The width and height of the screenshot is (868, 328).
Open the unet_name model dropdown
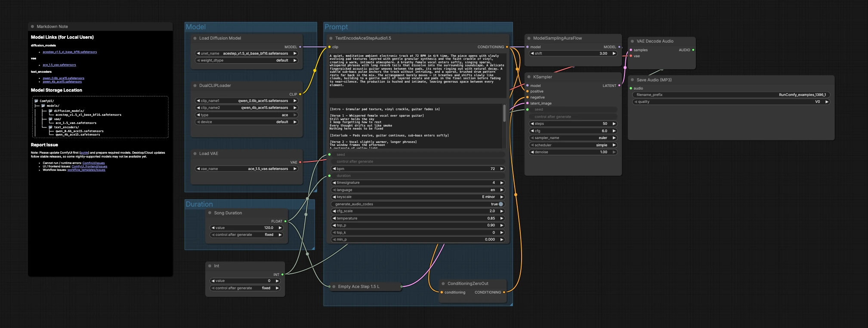pos(247,53)
